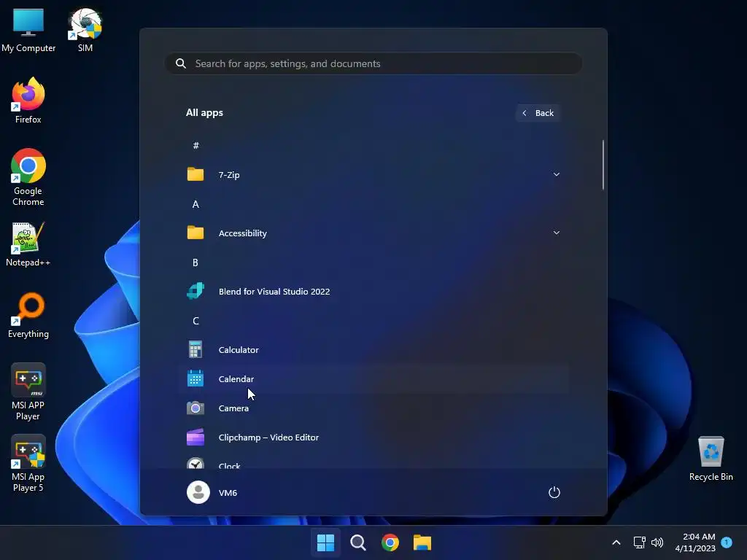Open taskbar Search magnifier
747x560 pixels.
[357, 542]
